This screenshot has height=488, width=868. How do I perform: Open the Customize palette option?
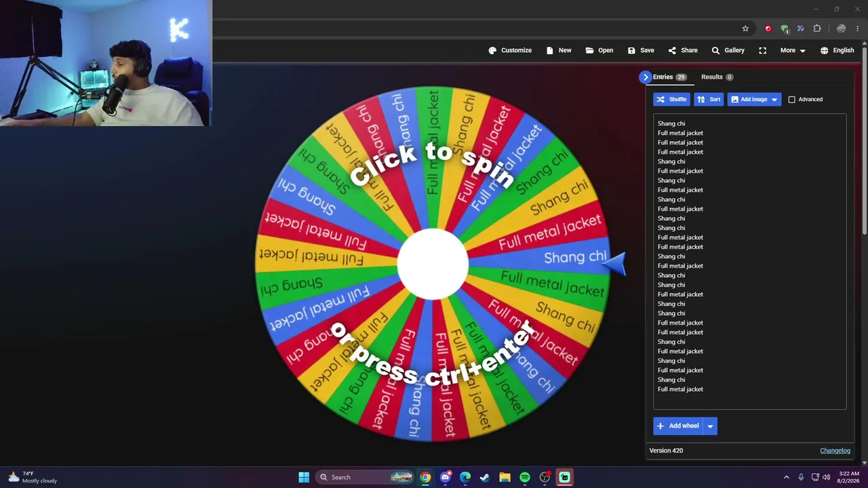click(x=510, y=50)
